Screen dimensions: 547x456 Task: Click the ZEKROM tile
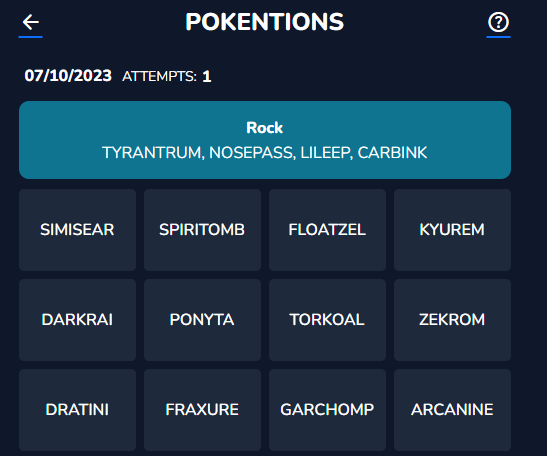452,320
